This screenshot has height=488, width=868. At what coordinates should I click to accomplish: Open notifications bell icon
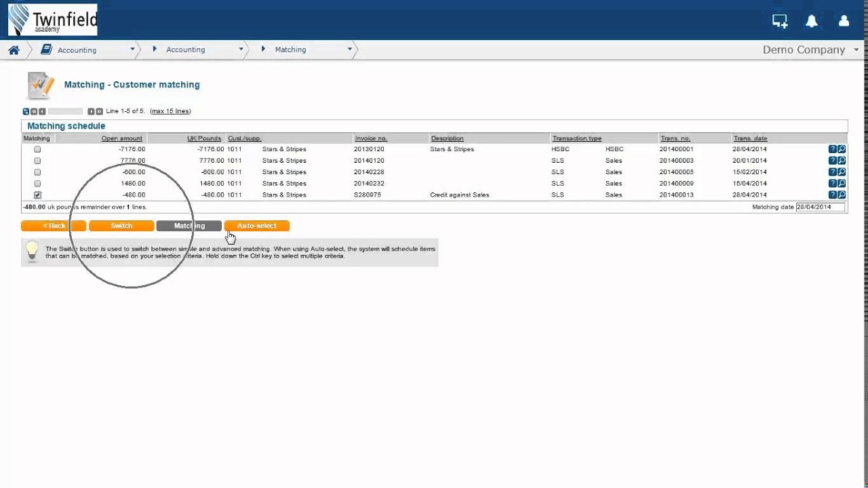(812, 21)
